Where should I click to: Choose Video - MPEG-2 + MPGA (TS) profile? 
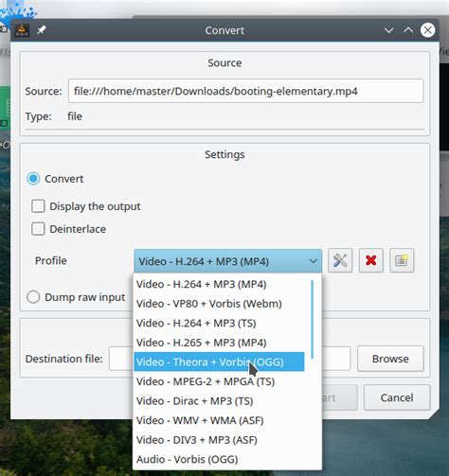[x=219, y=381]
